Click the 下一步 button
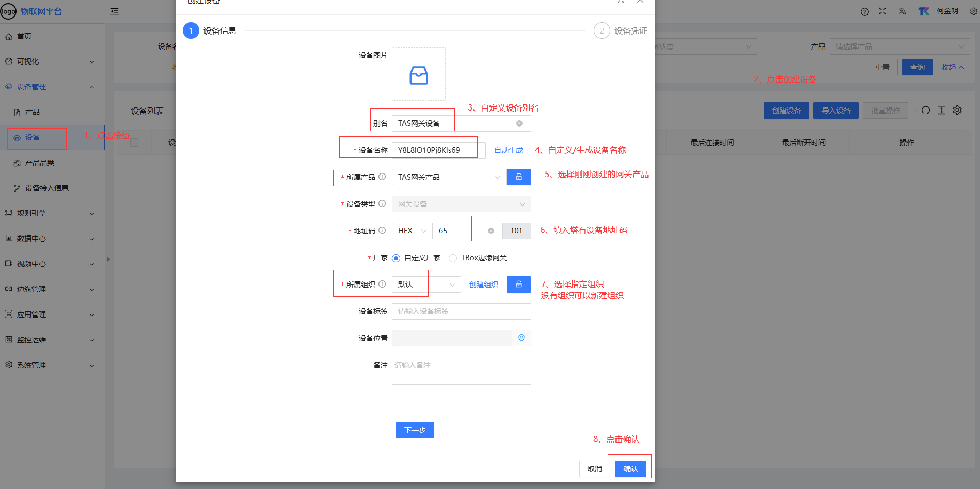The width and height of the screenshot is (980, 489). 415,430
